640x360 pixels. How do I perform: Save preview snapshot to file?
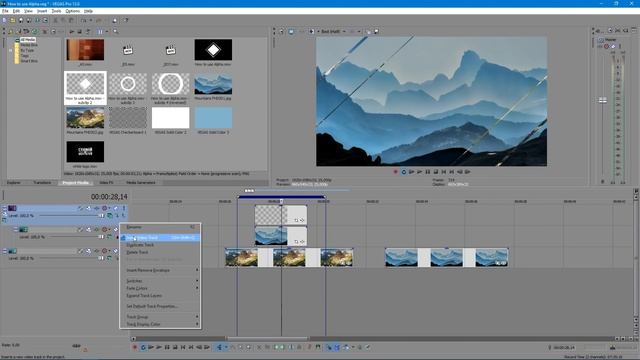point(376,31)
